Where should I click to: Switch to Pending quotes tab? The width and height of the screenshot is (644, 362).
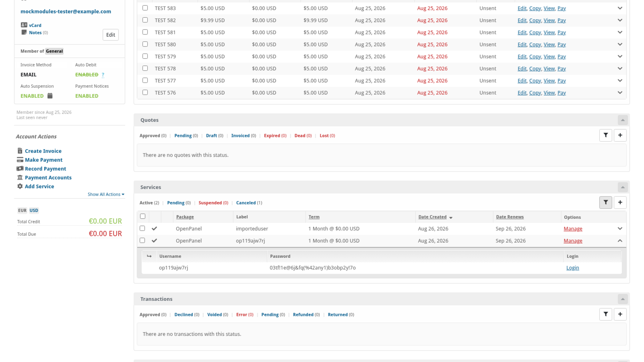[186, 136]
